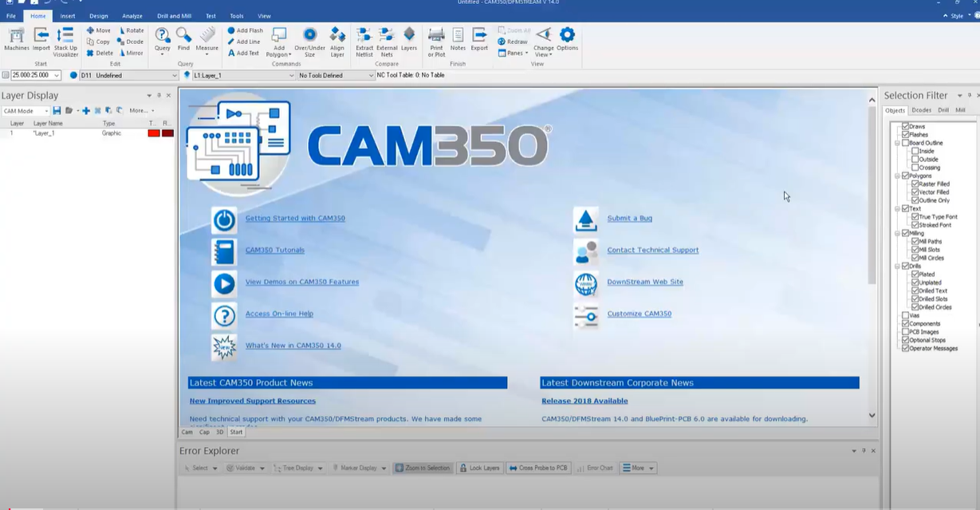980x510 pixels.
Task: Switch to the Dcodes filter tab
Action: click(921, 110)
